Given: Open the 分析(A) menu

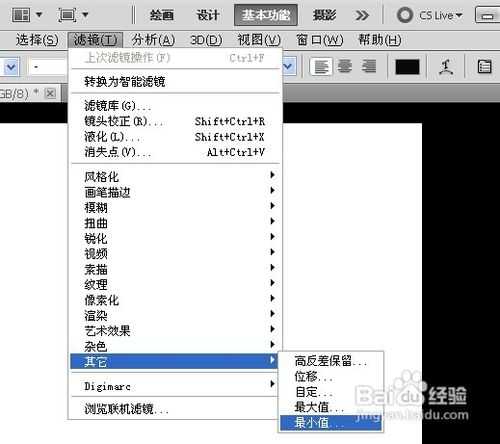Looking at the screenshot, I should point(153,40).
